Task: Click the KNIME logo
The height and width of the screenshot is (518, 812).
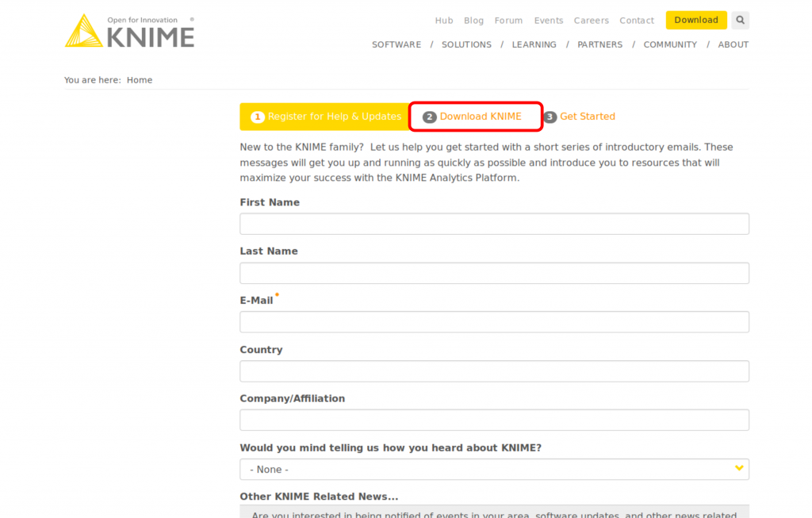Action: point(129,31)
